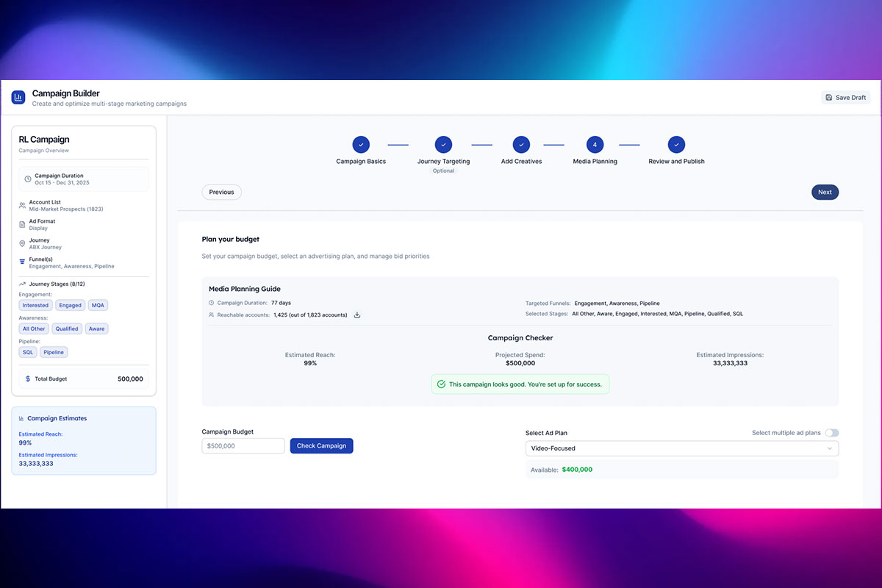This screenshot has width=882, height=588.
Task: Click the Funnel(s) filter icon
Action: click(x=22, y=262)
